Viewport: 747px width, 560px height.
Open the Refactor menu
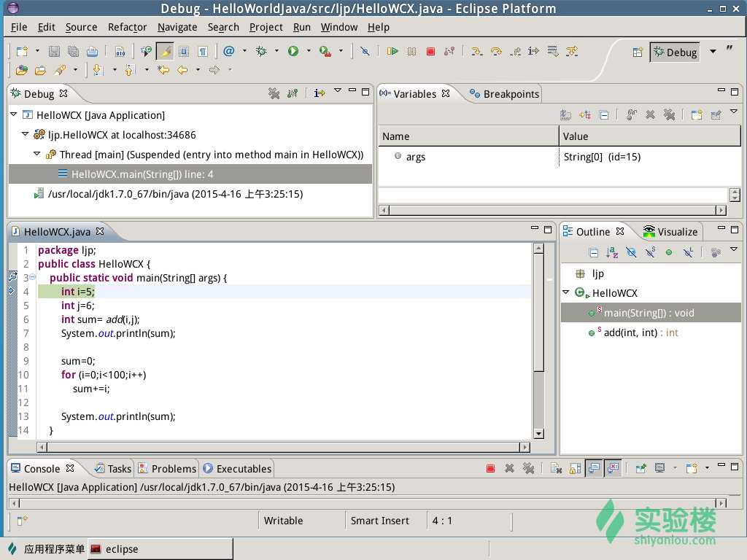tap(127, 27)
